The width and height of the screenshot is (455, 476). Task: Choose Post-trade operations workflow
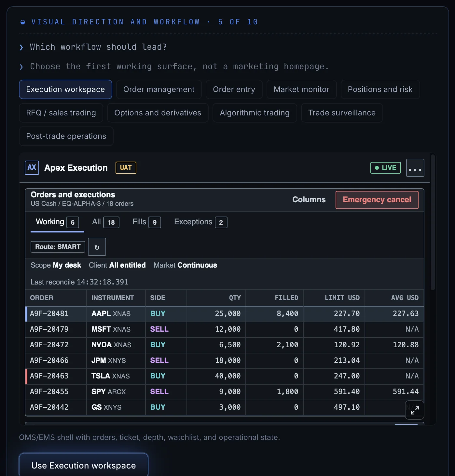pyautogui.click(x=66, y=136)
